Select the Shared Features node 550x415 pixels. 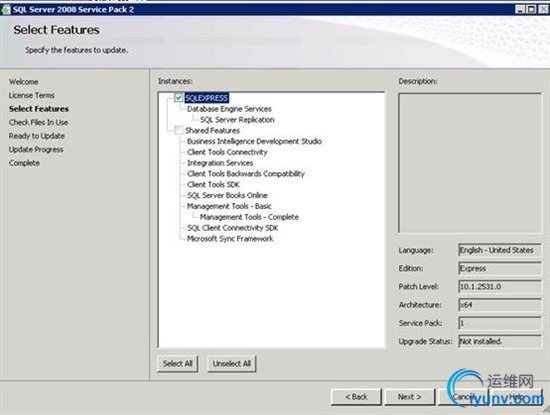(212, 130)
